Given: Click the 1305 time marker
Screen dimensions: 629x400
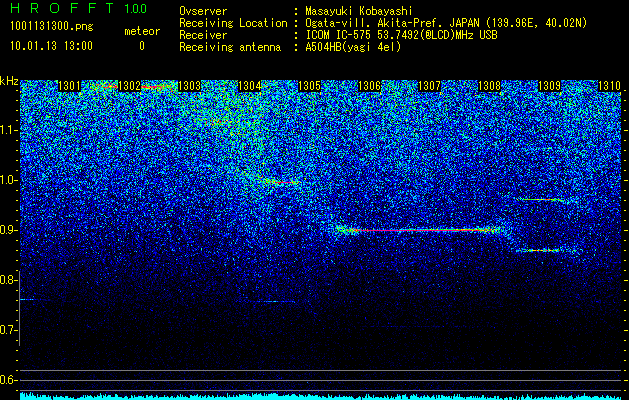Looking at the screenshot, I should (309, 86).
